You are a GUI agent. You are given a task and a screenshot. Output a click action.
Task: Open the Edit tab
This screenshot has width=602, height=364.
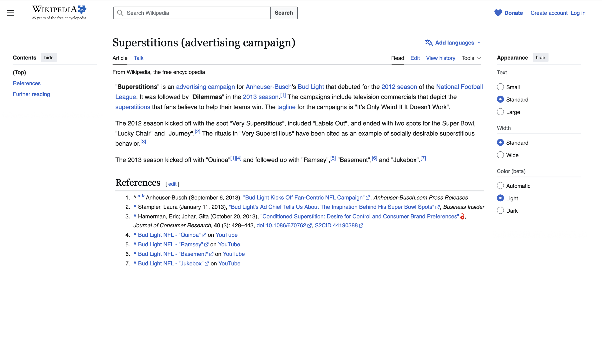415,58
